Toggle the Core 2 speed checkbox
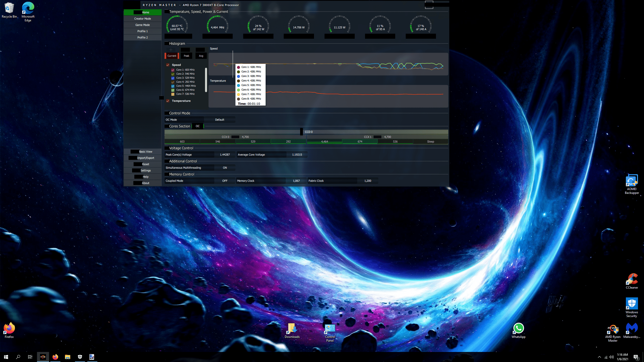Viewport: 644px width, 362px height. pyautogui.click(x=173, y=74)
